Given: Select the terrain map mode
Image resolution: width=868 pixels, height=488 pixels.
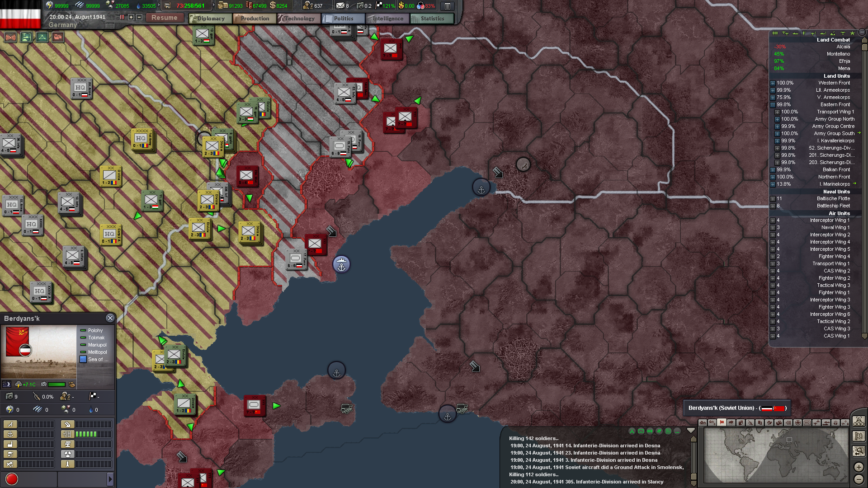Looking at the screenshot, I should (703, 423).
